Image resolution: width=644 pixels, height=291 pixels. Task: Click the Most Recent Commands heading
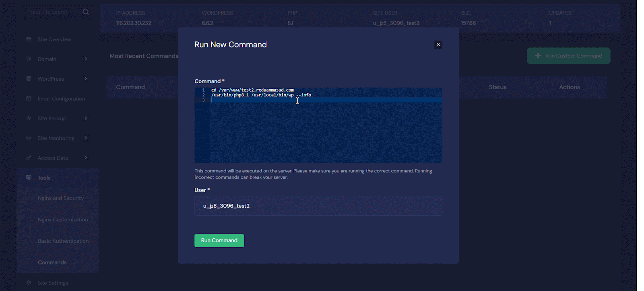pos(144,56)
